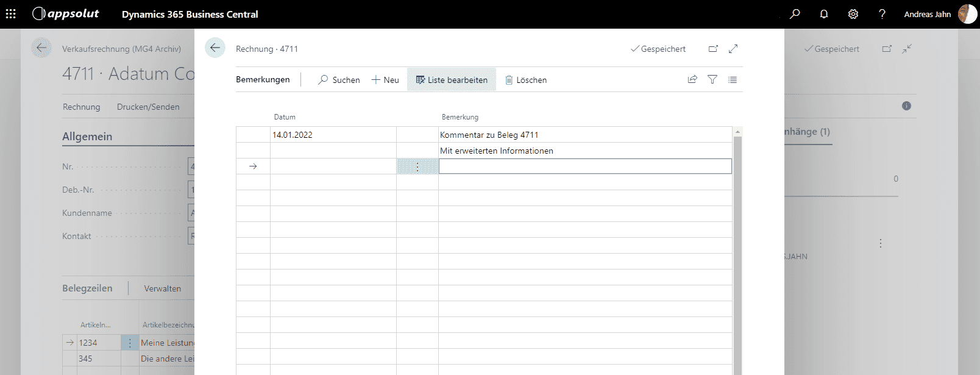Click Datum column header
The height and width of the screenshot is (375, 980).
pos(285,117)
